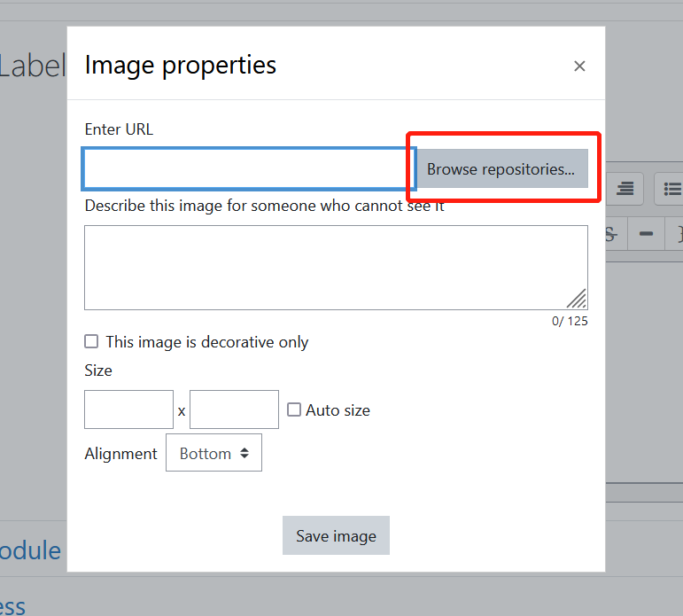Click the Image properties dialog title
Viewport: 683px width, 616px height.
(181, 66)
